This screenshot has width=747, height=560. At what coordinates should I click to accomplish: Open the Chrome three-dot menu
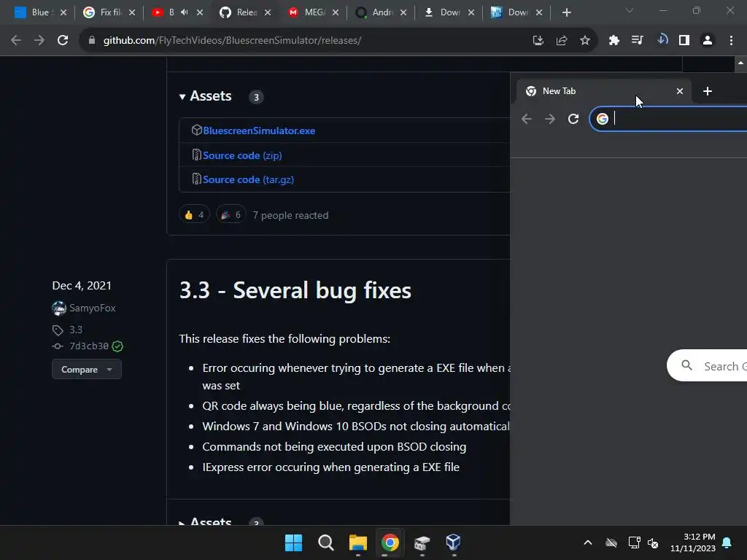(x=731, y=41)
